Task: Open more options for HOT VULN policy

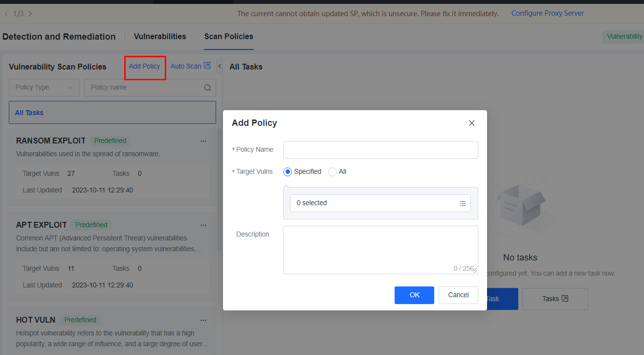Action: coord(203,320)
